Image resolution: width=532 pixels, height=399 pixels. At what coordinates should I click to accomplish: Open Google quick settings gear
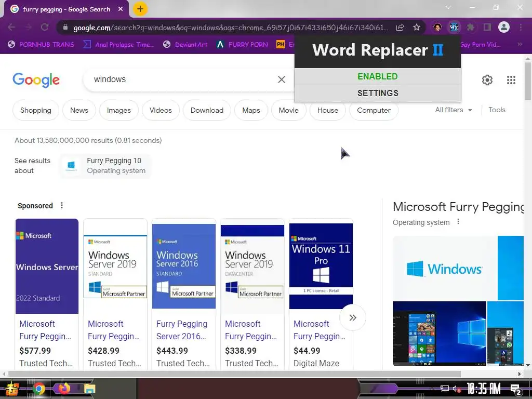487,80
